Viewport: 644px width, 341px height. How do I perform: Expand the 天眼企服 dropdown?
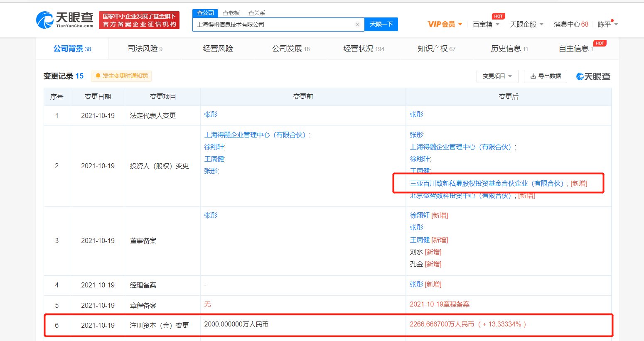coord(526,25)
